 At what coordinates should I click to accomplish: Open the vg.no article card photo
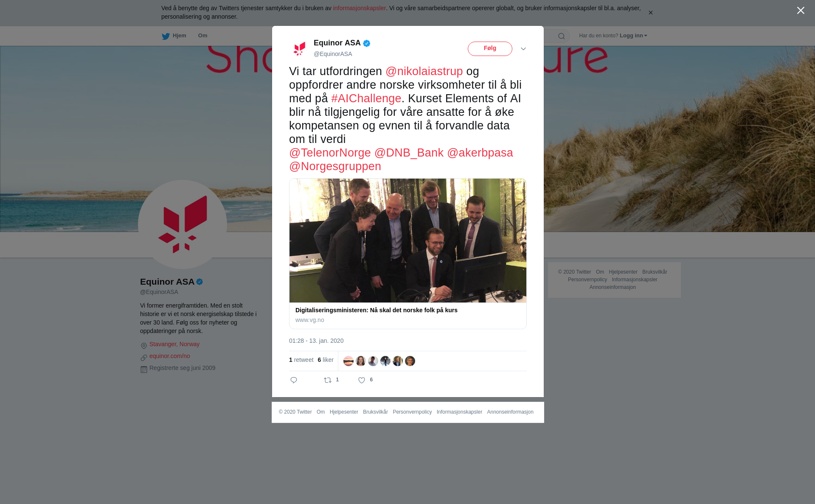pyautogui.click(x=408, y=241)
